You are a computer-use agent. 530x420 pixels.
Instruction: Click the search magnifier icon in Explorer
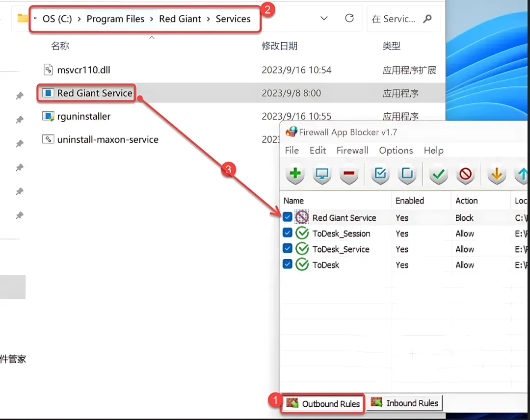tap(427, 19)
